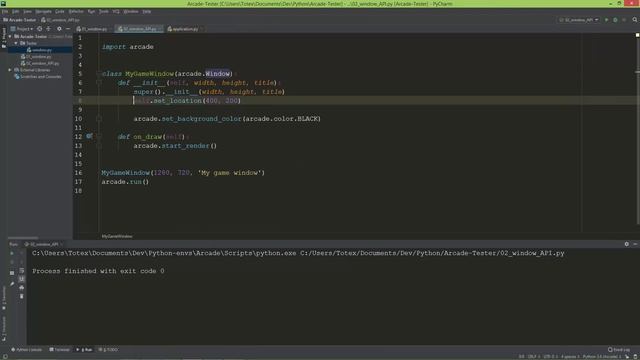Open the Python Console tool window
Image resolution: width=640 pixels, height=360 pixels.
(x=27, y=350)
